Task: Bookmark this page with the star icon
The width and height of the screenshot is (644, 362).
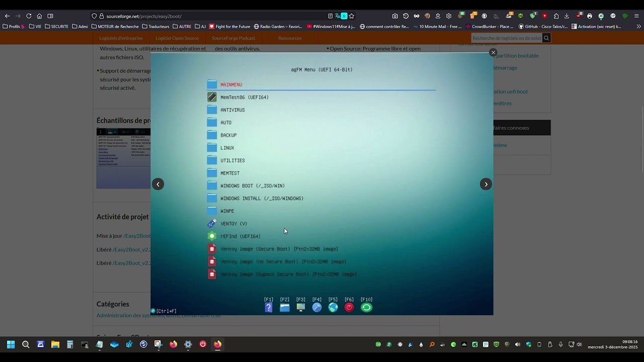Action: tap(352, 16)
